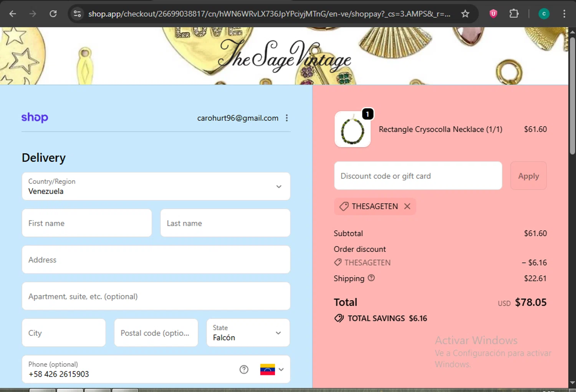Reload the checkout page
The width and height of the screenshot is (576, 392).
53,14
